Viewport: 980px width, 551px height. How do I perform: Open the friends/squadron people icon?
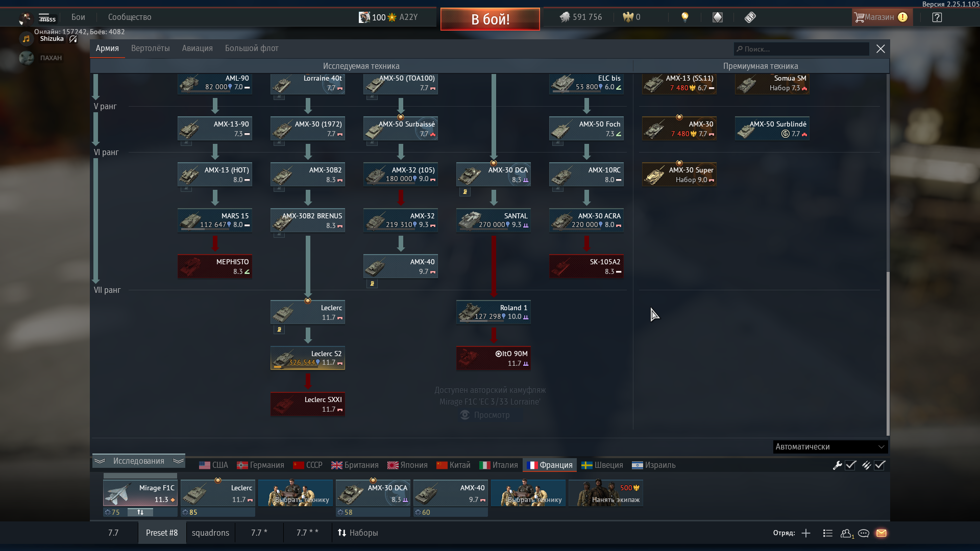[x=846, y=533]
